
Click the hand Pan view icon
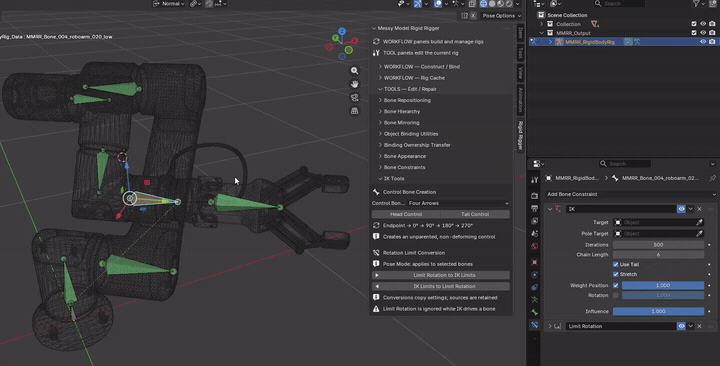[x=354, y=84]
